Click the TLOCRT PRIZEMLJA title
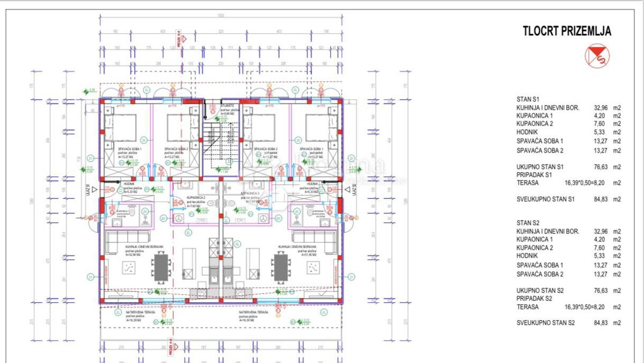This screenshot has height=363, width=644. 567,31
